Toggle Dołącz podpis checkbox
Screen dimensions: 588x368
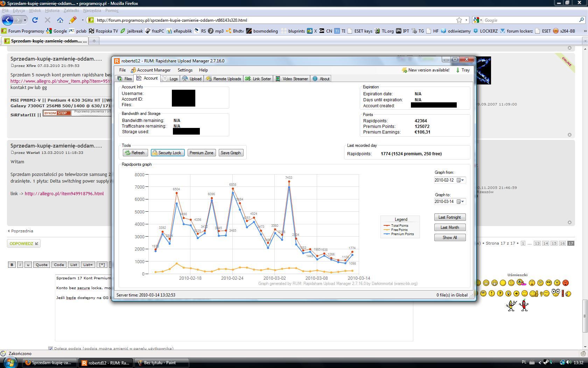tap(50, 348)
